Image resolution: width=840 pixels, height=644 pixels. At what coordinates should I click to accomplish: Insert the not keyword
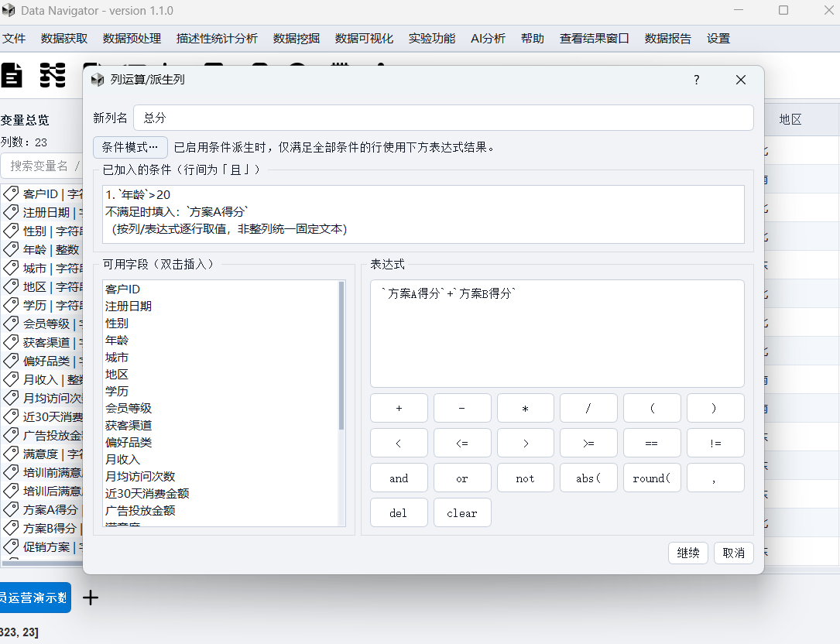click(526, 478)
